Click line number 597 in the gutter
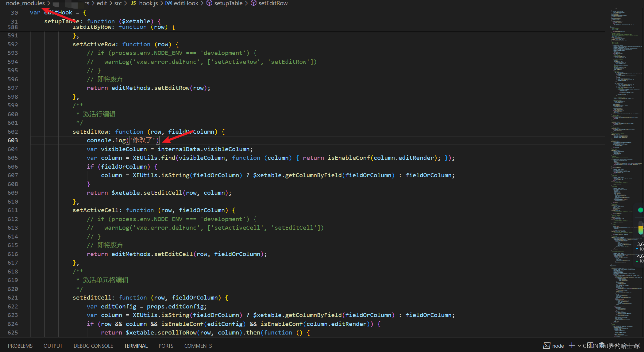 [13, 88]
